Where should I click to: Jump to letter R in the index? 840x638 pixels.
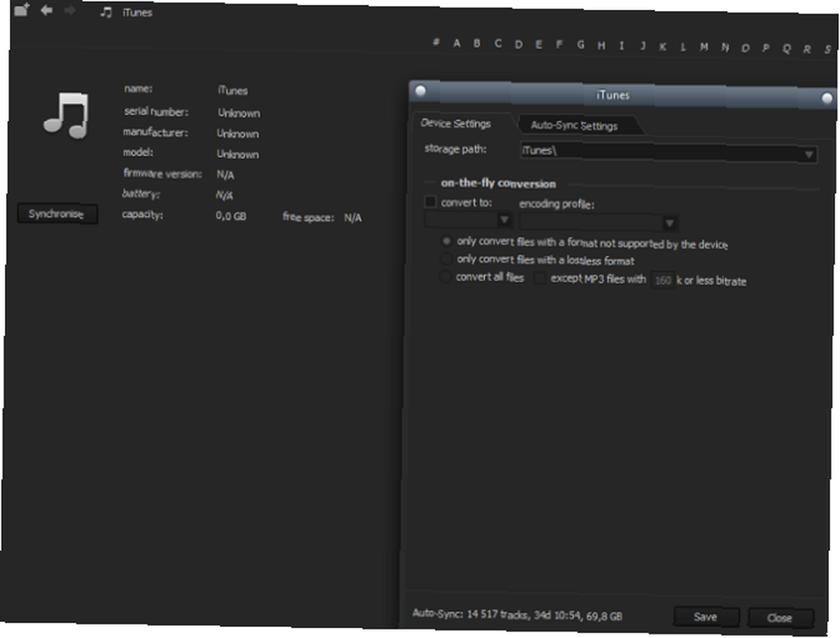806,50
